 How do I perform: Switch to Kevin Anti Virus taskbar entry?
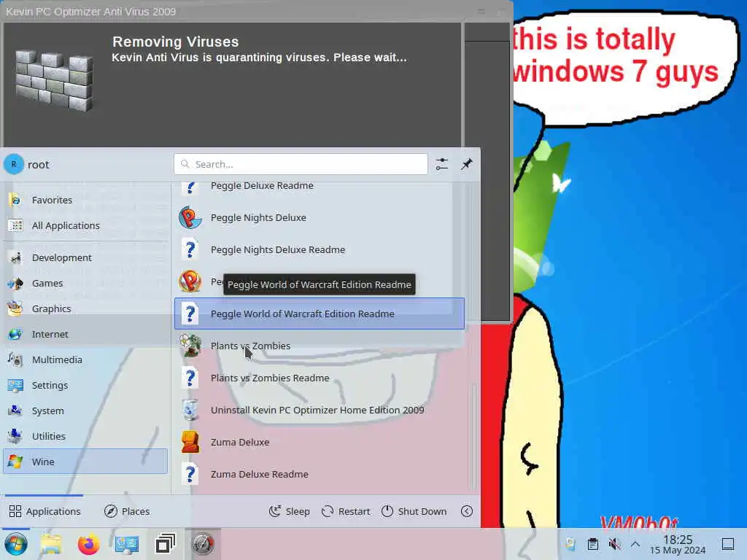(x=203, y=544)
